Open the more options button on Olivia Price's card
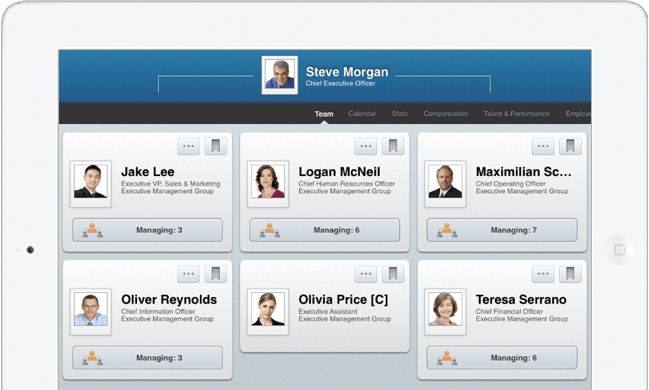Screen dimensions: 649x390 (365, 274)
